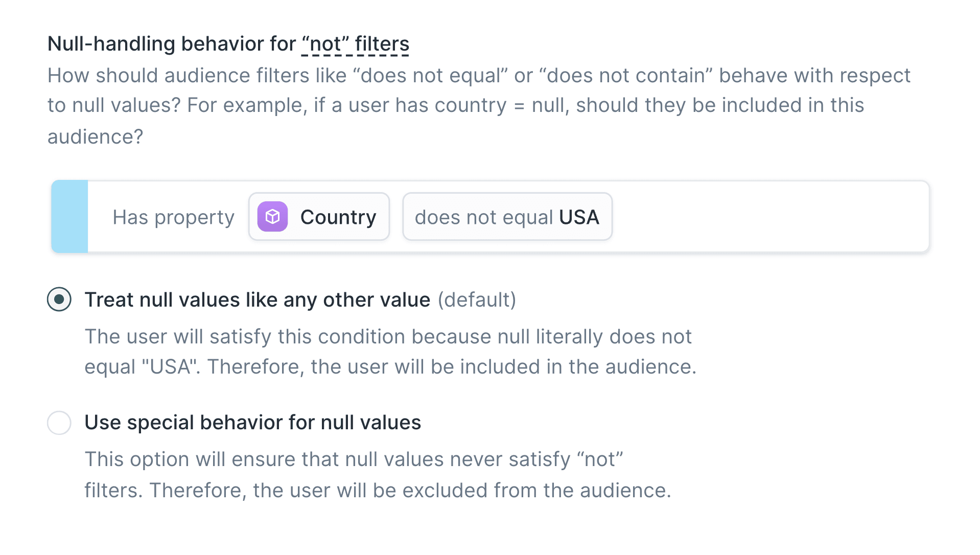The image size is (980, 555).
Task: Open the "does not equal USA" condition
Action: click(507, 217)
